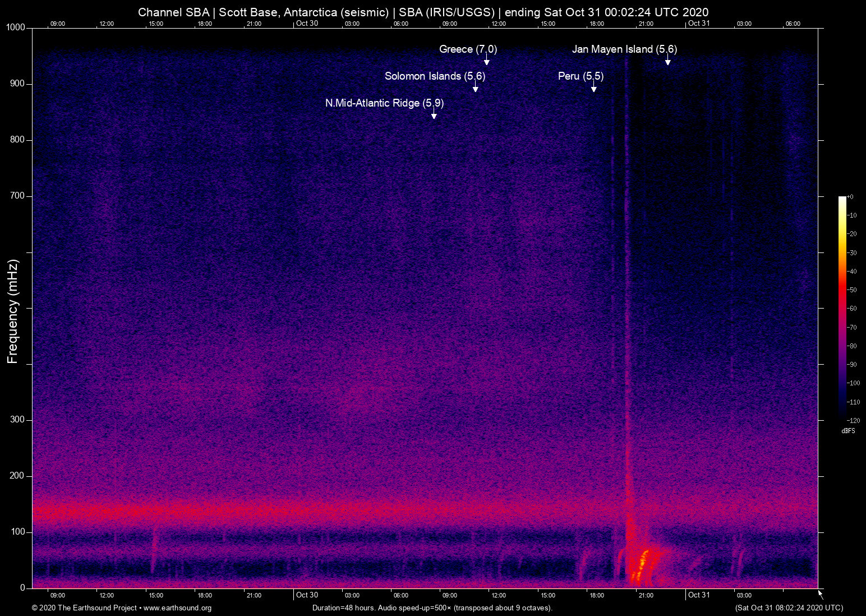
Task: Click the Solomon Islands (5.6) event marker
Action: click(x=476, y=85)
